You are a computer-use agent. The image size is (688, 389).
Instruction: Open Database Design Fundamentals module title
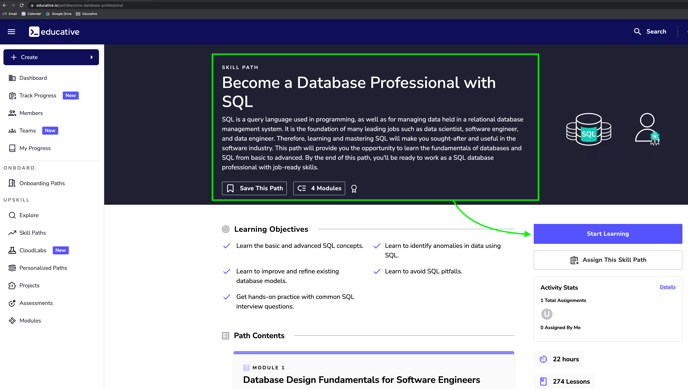coord(362,380)
